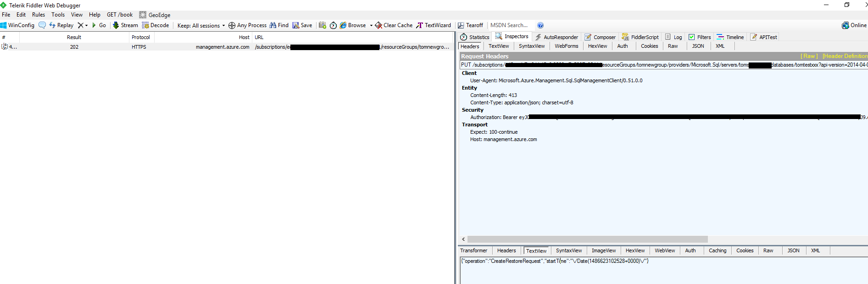Sort sessions by URL column header

click(353, 37)
